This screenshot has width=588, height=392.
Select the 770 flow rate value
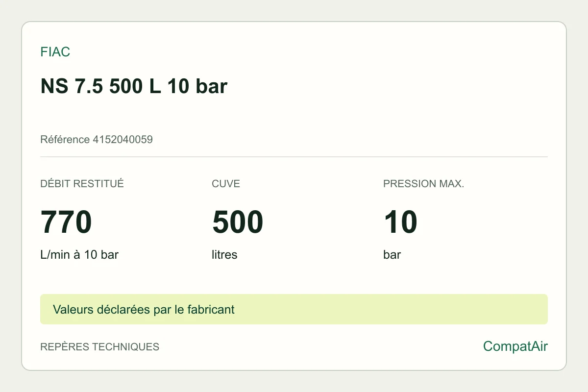pyautogui.click(x=66, y=222)
